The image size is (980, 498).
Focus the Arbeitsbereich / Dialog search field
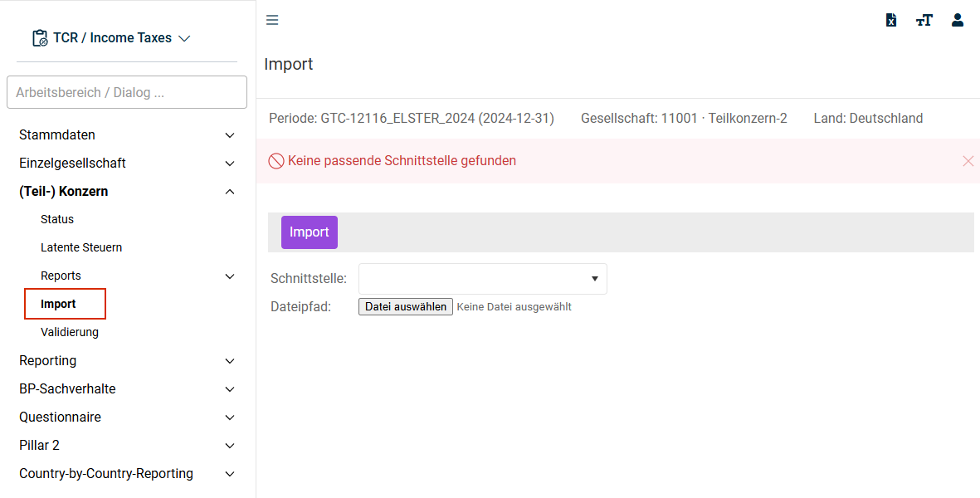(127, 92)
